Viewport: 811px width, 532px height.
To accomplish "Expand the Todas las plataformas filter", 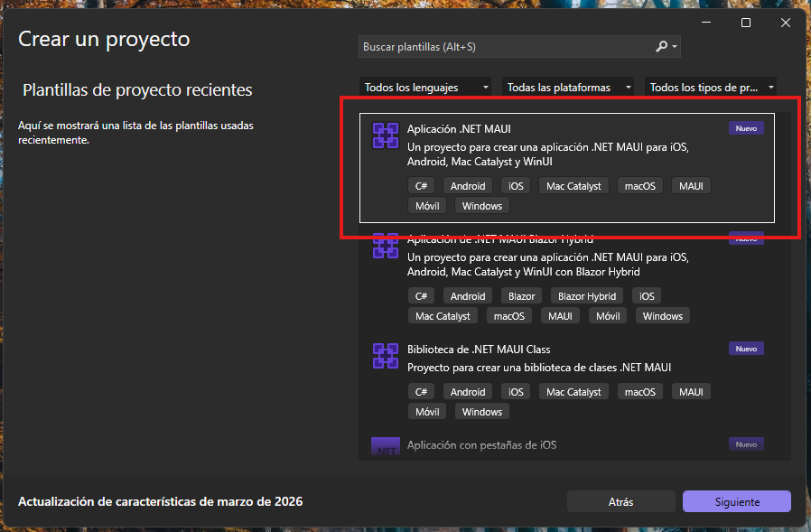I will click(569, 88).
